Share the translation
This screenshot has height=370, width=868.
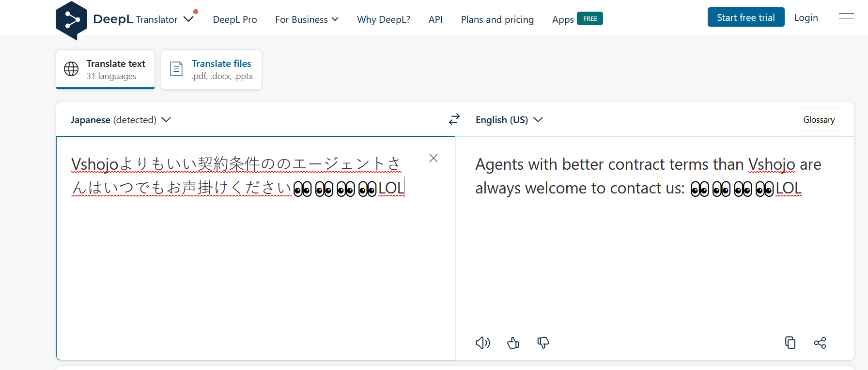[x=820, y=343]
